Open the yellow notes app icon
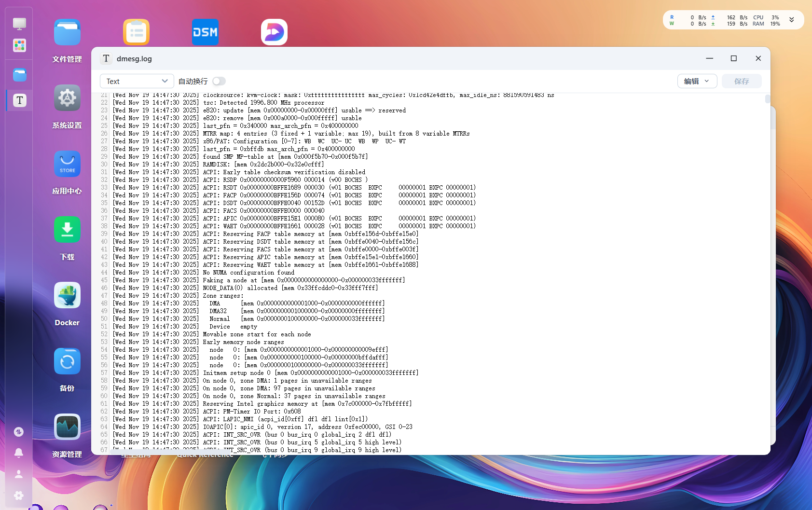 tap(136, 32)
